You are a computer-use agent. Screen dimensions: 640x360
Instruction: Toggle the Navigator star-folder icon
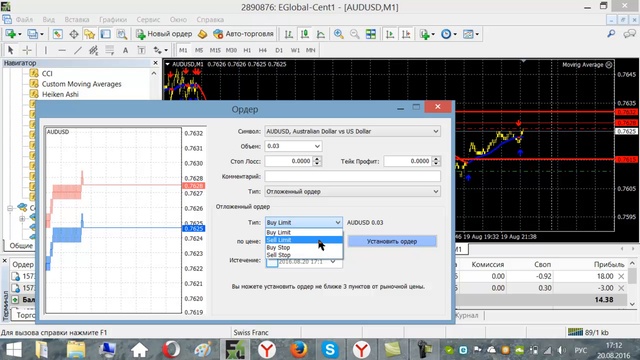pyautogui.click(x=89, y=34)
